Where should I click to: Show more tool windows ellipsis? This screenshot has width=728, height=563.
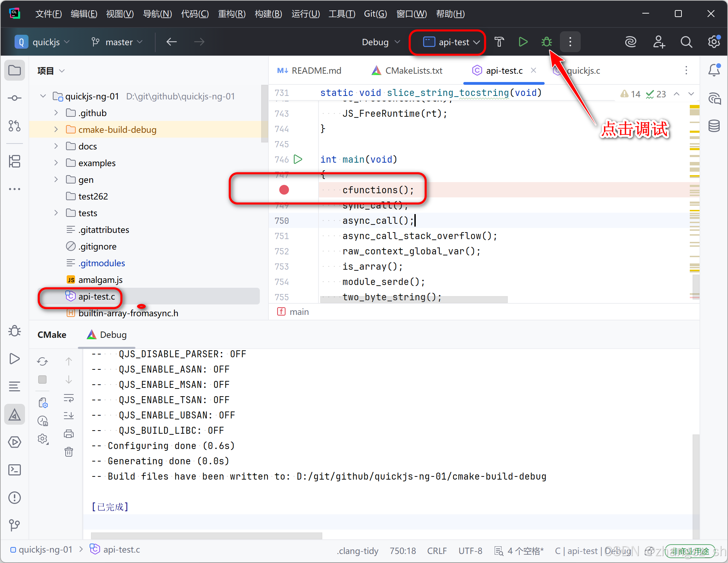pyautogui.click(x=15, y=189)
